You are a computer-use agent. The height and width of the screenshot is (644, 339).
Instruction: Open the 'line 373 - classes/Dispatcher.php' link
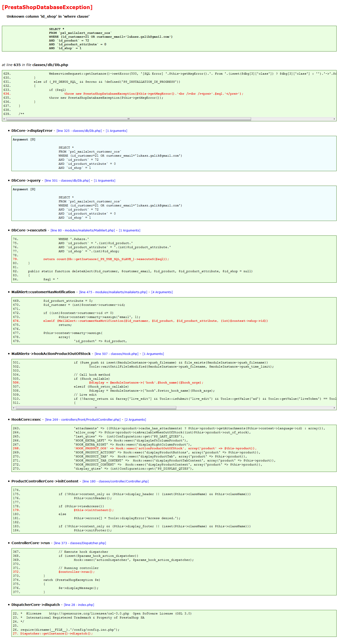click(80, 543)
